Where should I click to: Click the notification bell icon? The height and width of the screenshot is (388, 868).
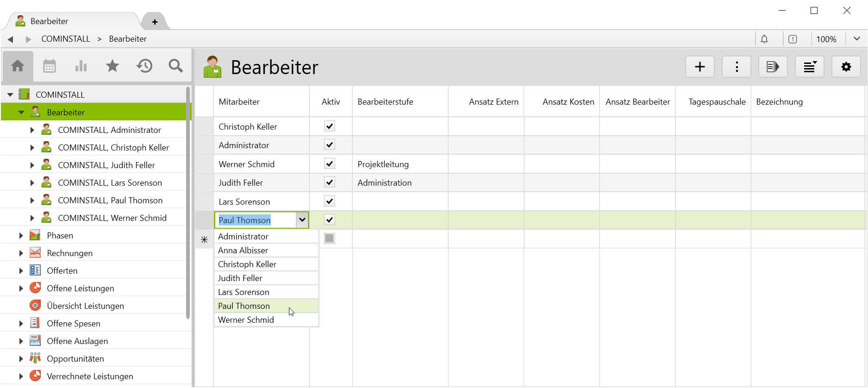click(x=764, y=39)
